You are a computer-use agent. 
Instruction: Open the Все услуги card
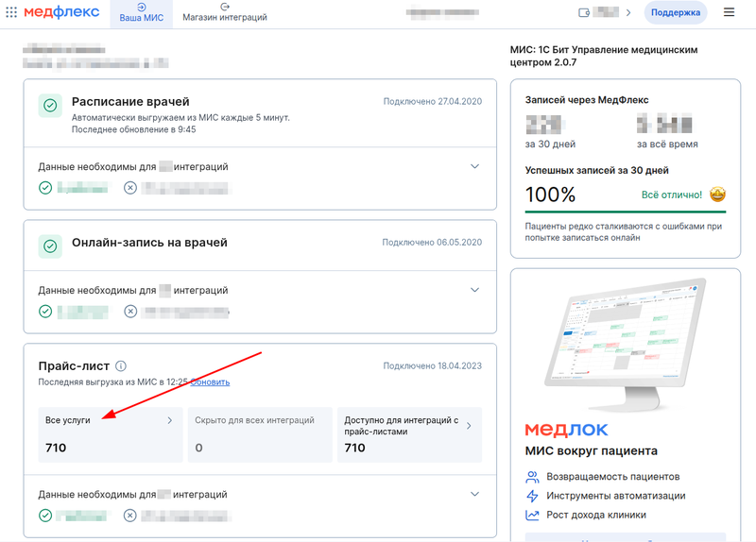(x=110, y=433)
